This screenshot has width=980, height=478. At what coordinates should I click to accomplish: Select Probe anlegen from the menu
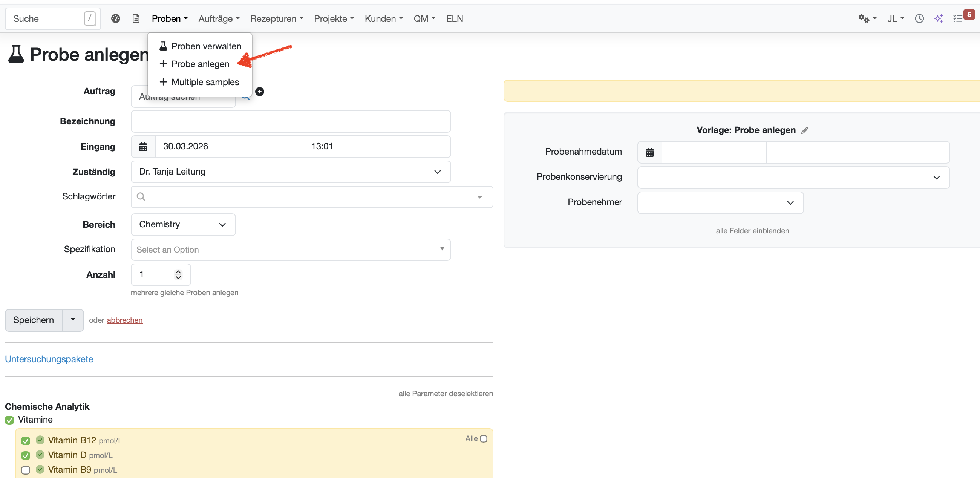(200, 64)
